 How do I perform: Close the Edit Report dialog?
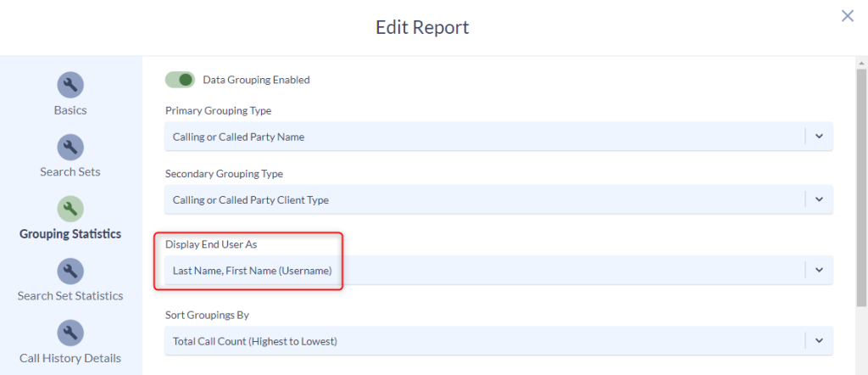[x=848, y=16]
